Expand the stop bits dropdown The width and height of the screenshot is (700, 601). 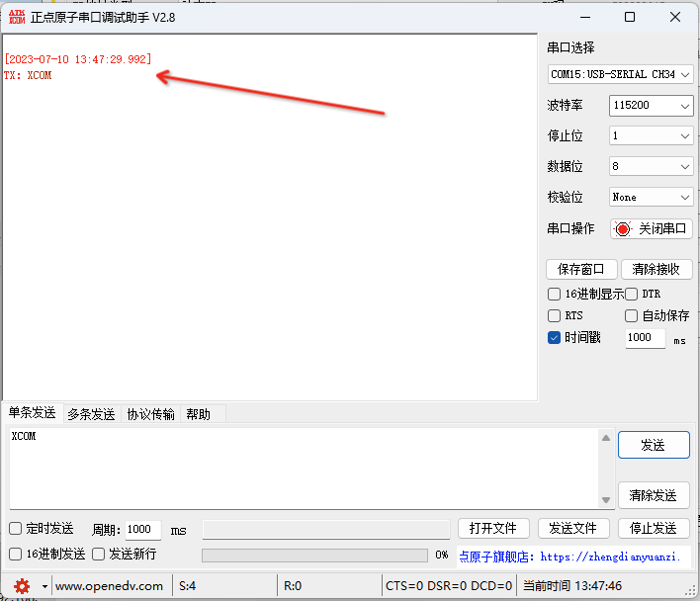(x=651, y=135)
